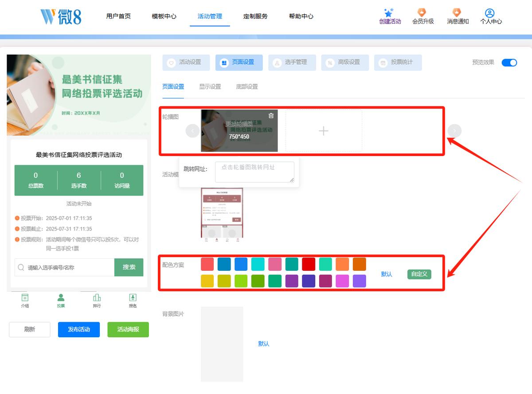This screenshot has width=532, height=394.
Task: Open 会员升级 badge icon
Action: (x=422, y=13)
